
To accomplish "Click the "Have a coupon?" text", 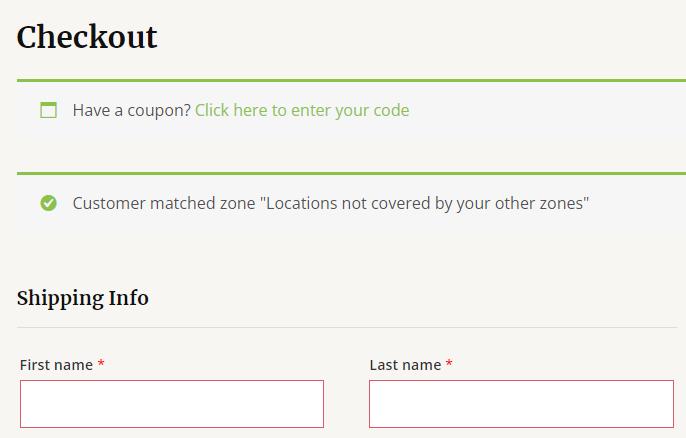I will [131, 110].
